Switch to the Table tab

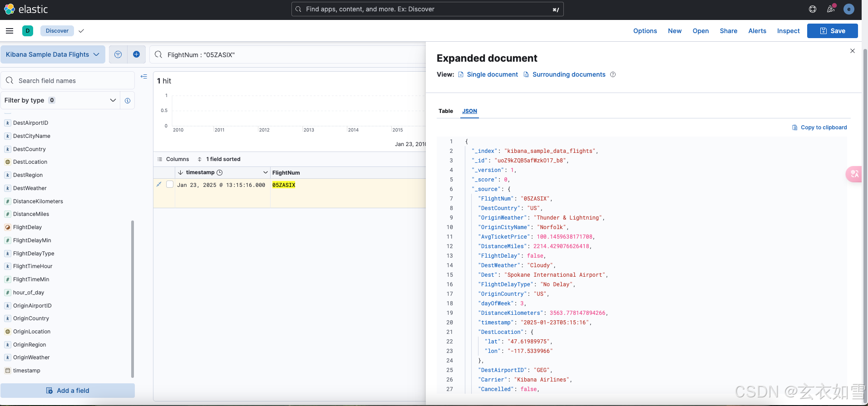click(446, 111)
